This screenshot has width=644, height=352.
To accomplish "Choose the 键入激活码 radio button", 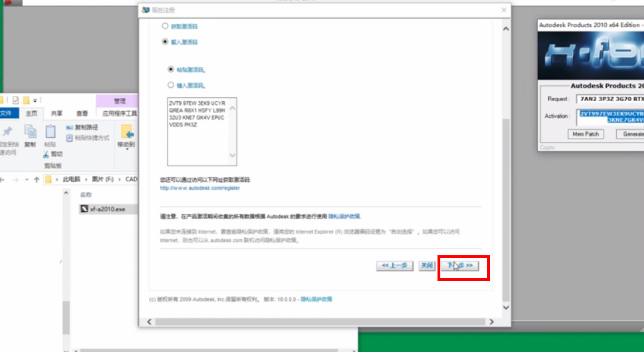I will (171, 85).
